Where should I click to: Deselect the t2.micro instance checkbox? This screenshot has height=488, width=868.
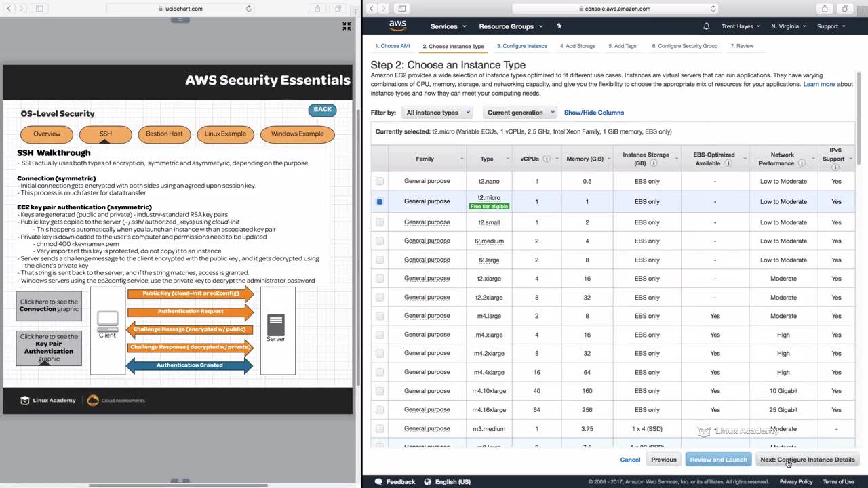coord(380,201)
